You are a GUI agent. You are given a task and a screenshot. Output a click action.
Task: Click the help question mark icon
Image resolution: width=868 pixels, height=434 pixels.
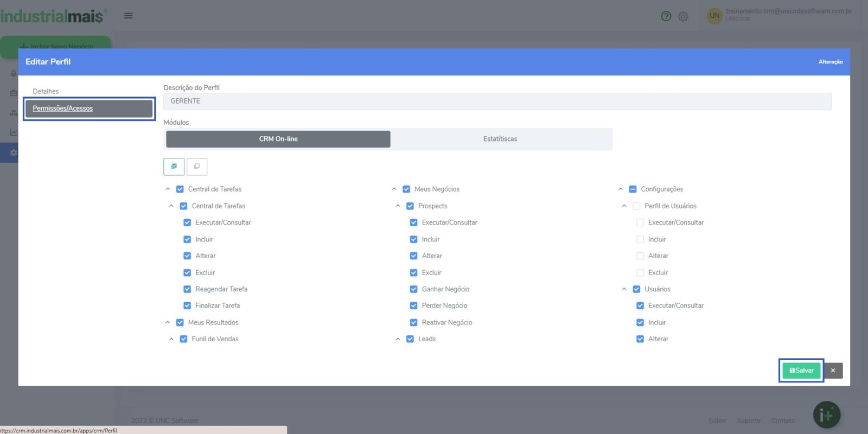[666, 16]
